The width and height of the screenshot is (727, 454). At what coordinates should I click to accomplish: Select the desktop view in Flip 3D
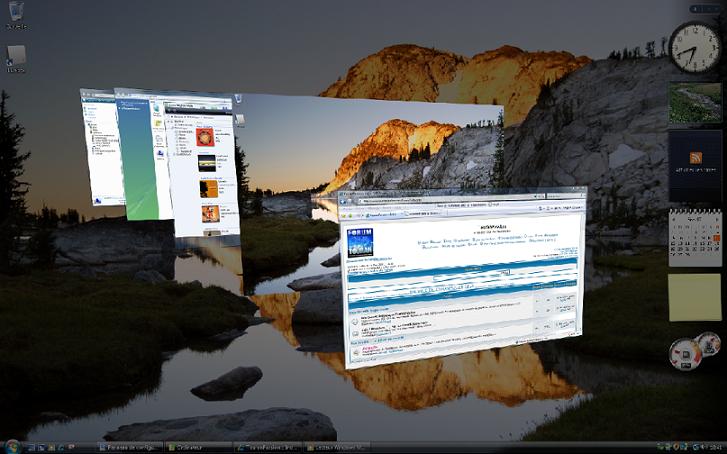click(x=369, y=153)
